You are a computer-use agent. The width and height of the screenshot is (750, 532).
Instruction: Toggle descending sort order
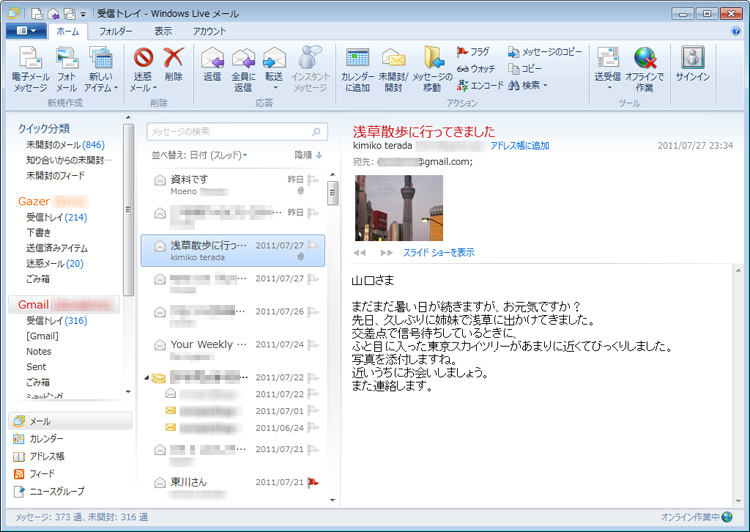(308, 155)
